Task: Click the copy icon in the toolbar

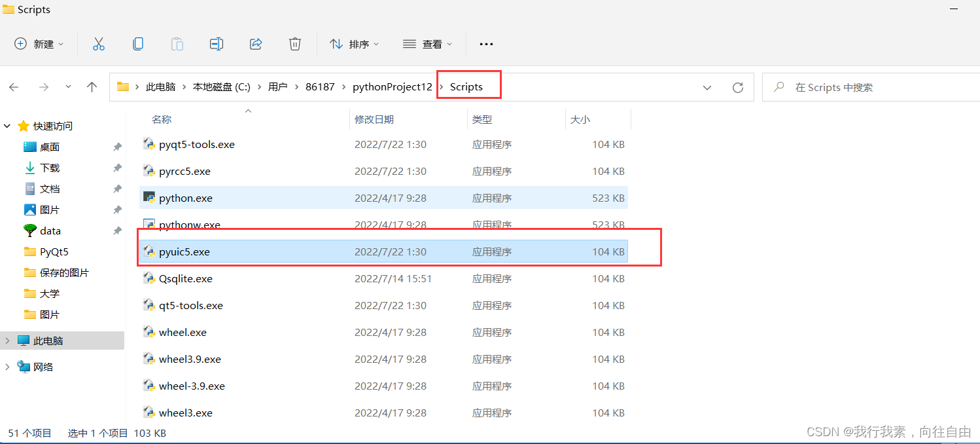Action: [138, 44]
